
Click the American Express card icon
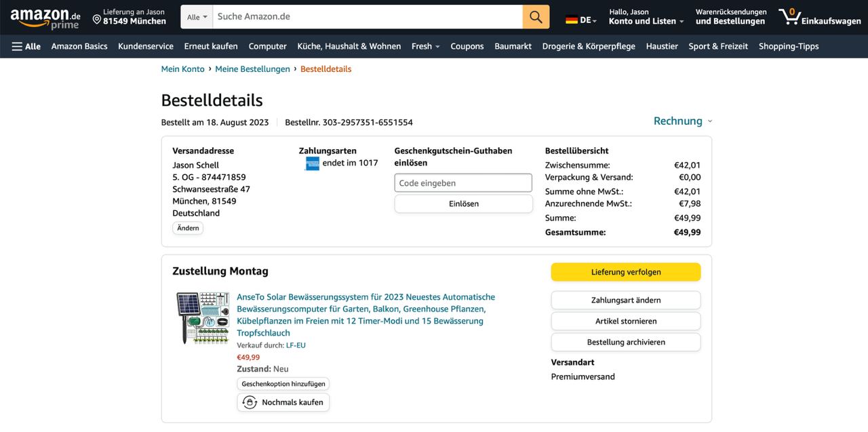coord(312,163)
